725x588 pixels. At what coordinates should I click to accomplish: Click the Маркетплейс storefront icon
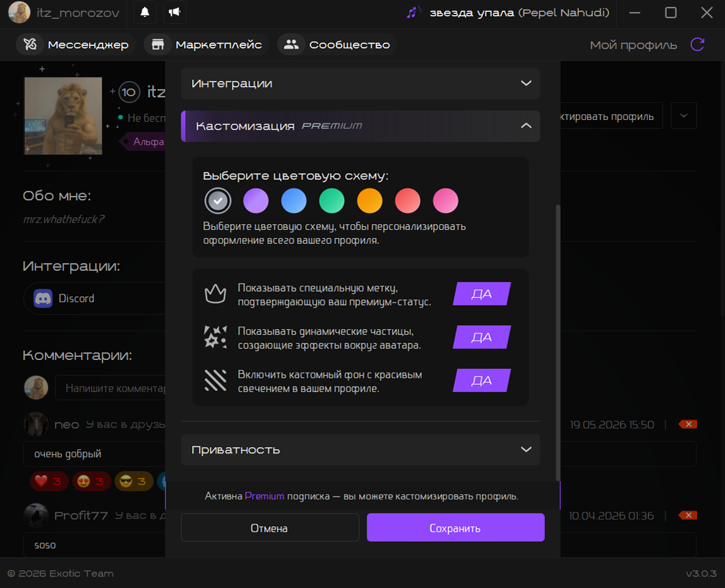click(158, 44)
